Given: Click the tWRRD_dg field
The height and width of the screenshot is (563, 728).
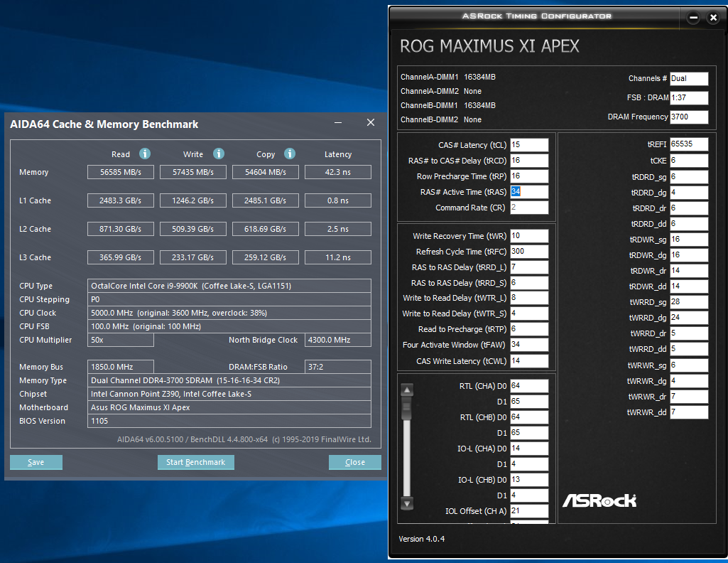Looking at the screenshot, I should tap(689, 318).
